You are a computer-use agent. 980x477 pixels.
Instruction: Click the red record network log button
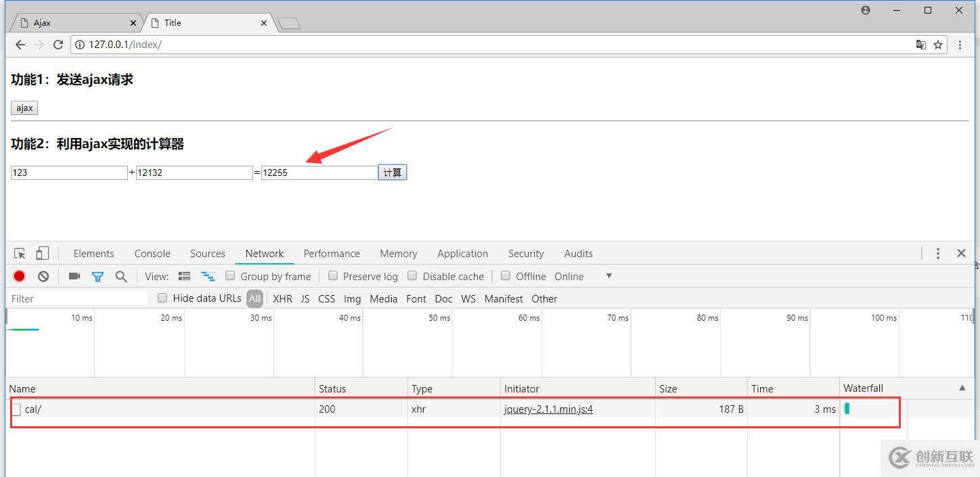[x=19, y=276]
